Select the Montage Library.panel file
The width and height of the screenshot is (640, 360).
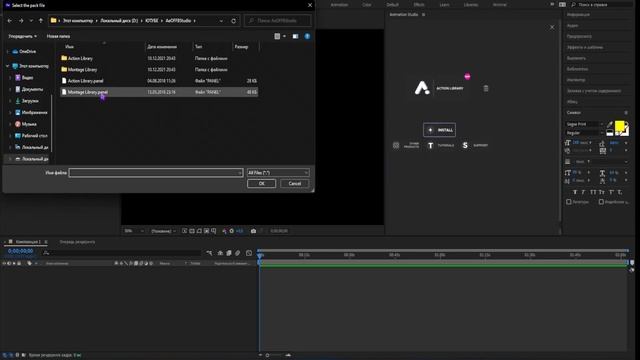[159, 92]
